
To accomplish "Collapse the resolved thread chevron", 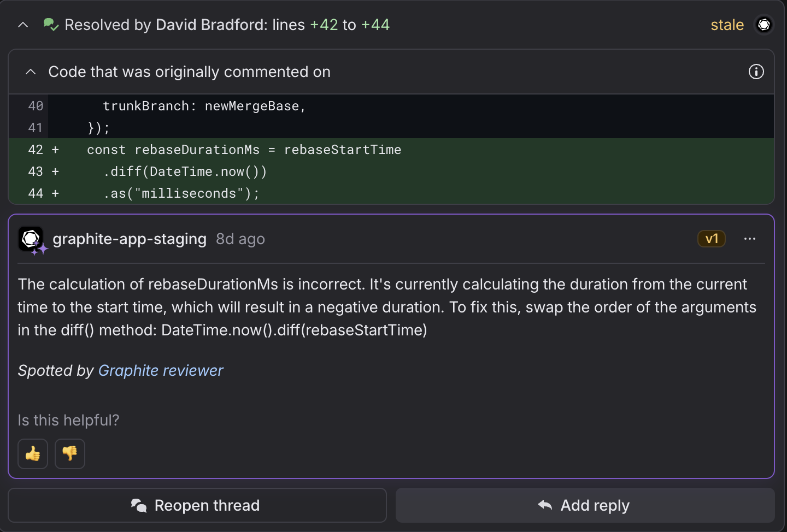I will 23,25.
